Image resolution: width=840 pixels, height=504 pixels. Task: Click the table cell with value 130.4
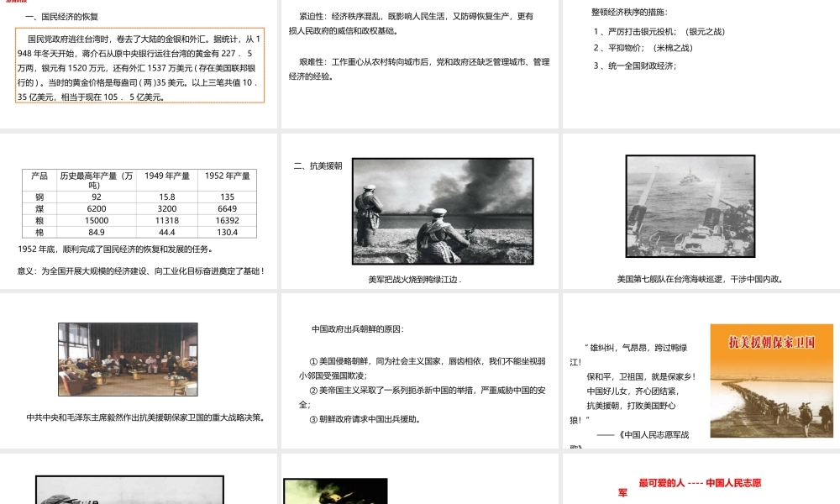point(227,233)
